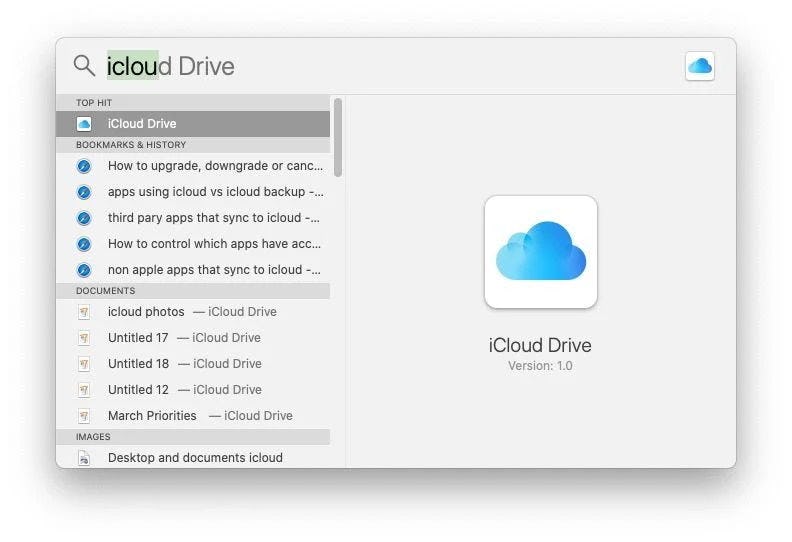Select the "Untitled 18" document

[x=192, y=364]
